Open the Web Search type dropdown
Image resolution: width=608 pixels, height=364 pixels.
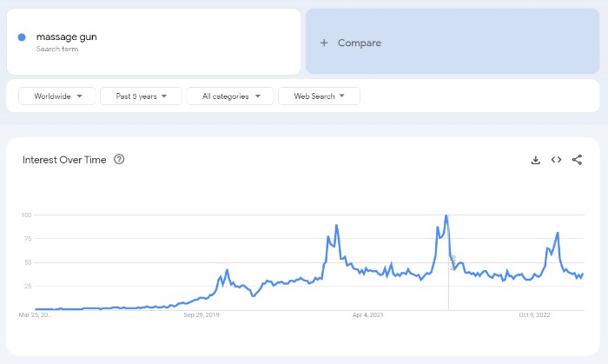point(319,96)
